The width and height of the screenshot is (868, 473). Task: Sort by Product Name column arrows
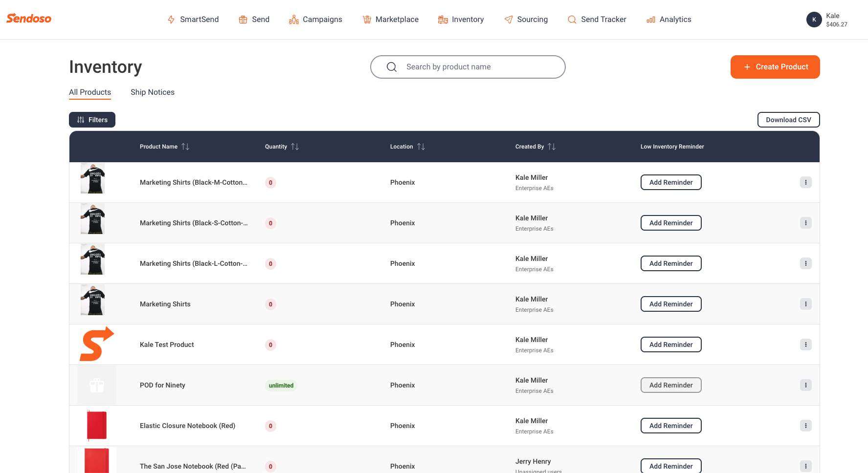point(185,147)
